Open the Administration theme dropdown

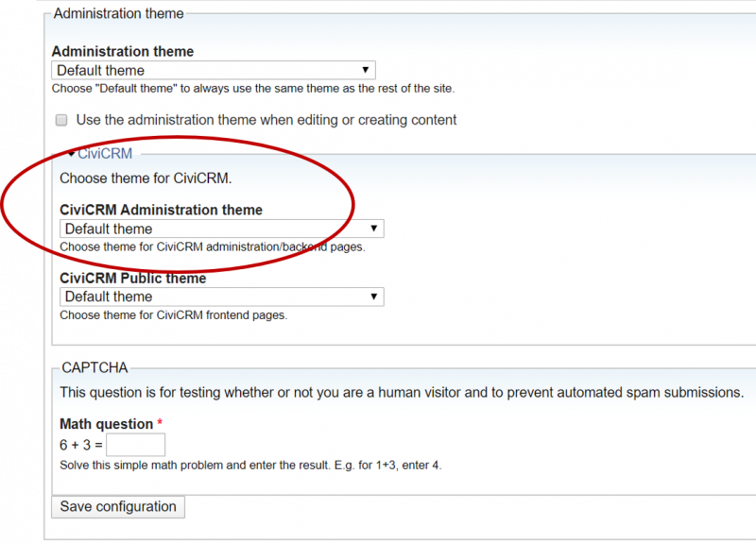[214, 70]
